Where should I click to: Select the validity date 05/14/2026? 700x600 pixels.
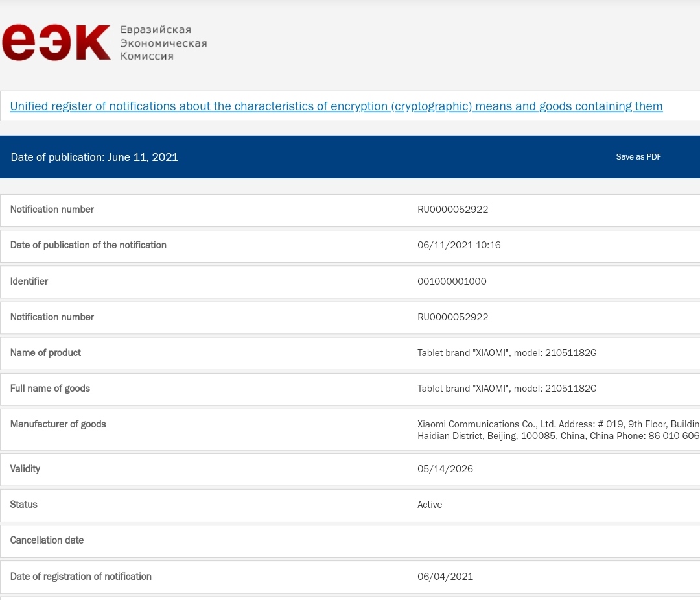[x=445, y=469]
